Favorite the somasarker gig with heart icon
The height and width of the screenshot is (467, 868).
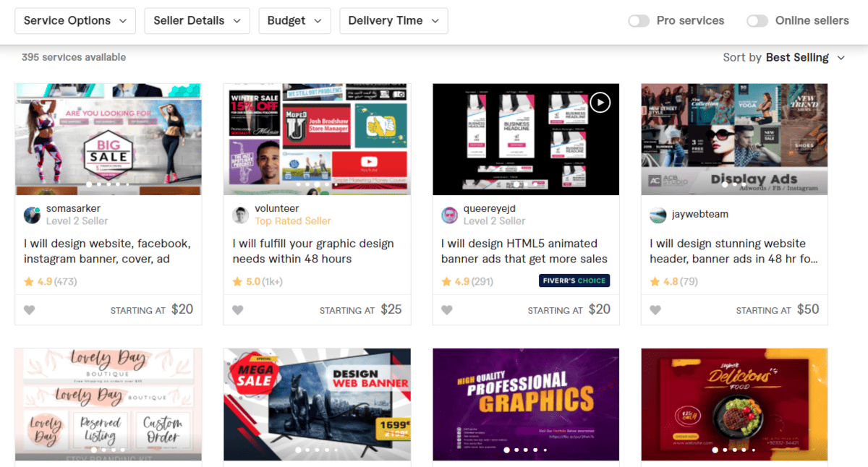[x=29, y=310]
